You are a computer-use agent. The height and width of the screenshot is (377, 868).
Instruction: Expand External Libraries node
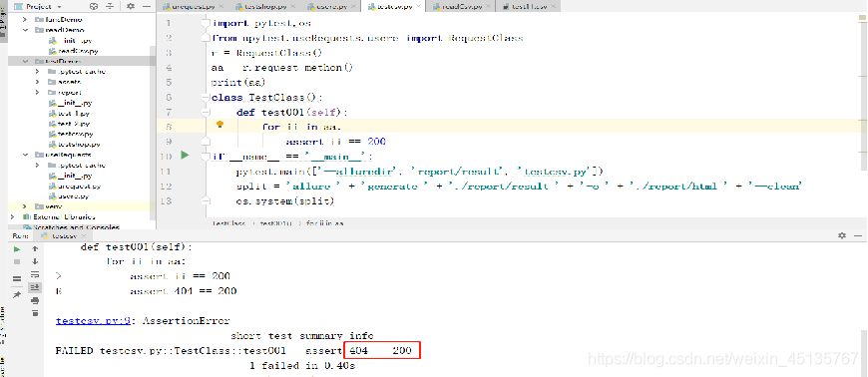point(13,217)
